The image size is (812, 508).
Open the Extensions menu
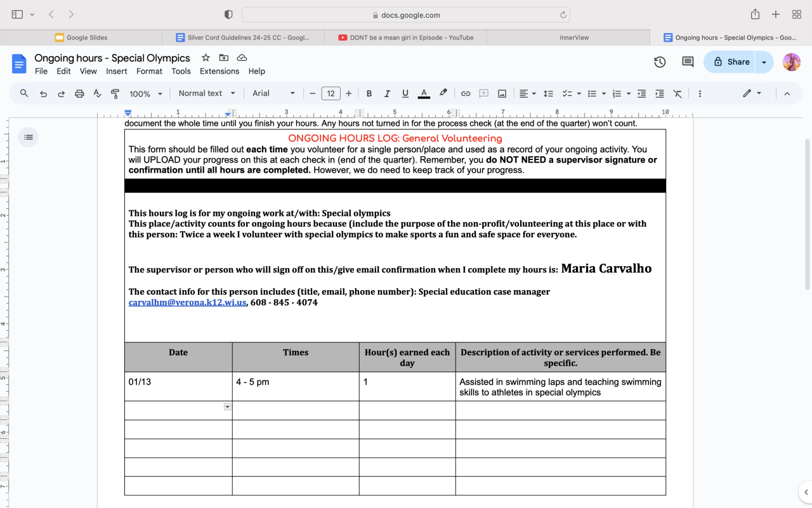pyautogui.click(x=219, y=71)
